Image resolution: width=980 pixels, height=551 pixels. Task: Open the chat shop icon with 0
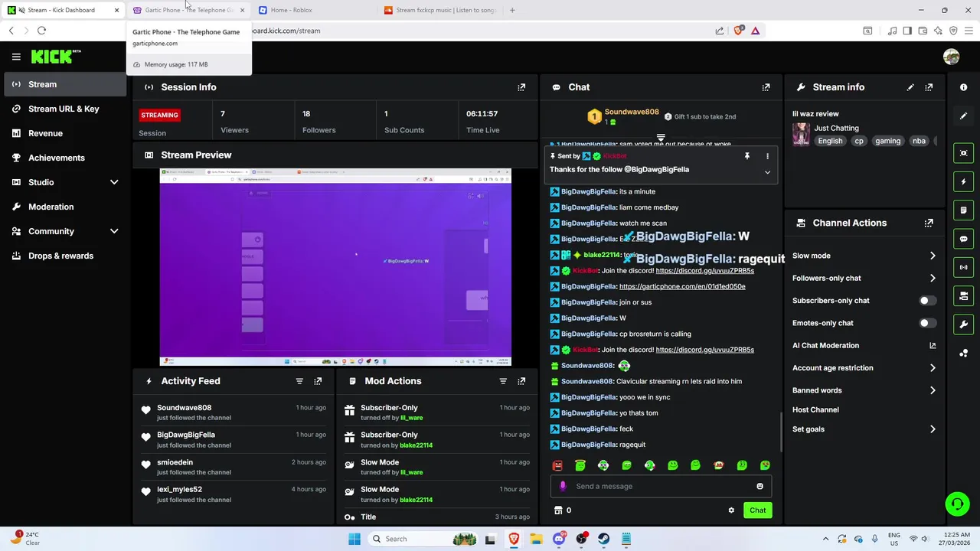click(563, 510)
